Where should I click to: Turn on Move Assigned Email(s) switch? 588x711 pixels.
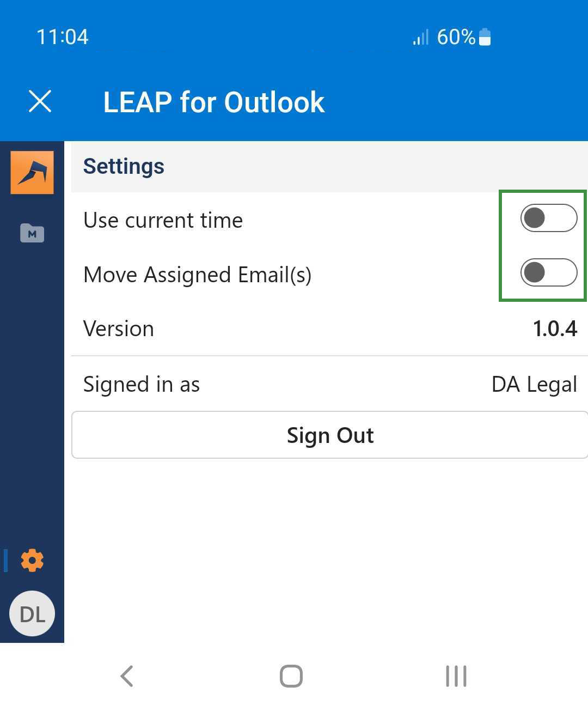tap(548, 272)
